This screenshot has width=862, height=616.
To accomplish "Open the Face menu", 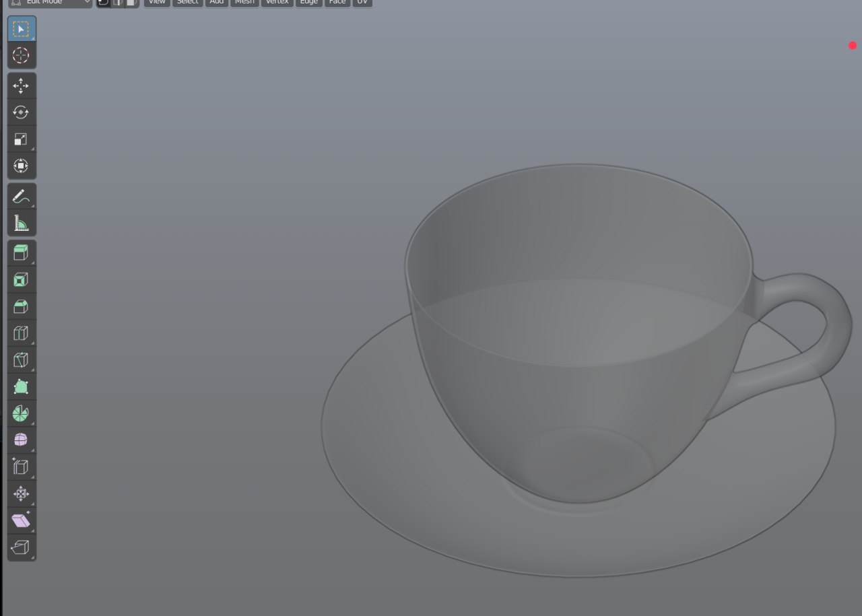I will pos(337,3).
